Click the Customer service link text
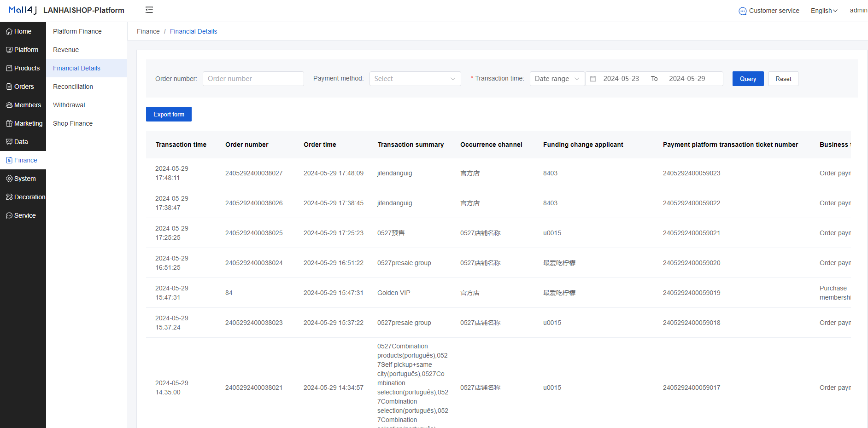 click(774, 11)
